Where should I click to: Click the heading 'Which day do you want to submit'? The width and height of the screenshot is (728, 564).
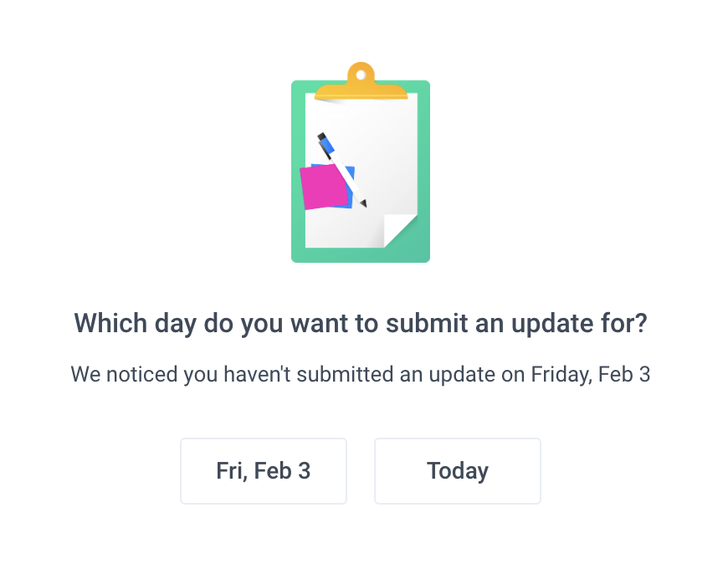pyautogui.click(x=361, y=323)
